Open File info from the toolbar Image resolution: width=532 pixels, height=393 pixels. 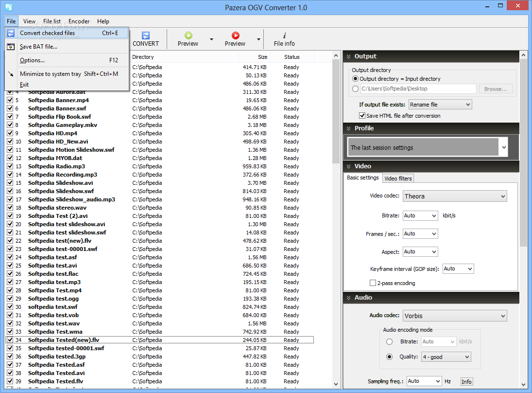click(284, 39)
